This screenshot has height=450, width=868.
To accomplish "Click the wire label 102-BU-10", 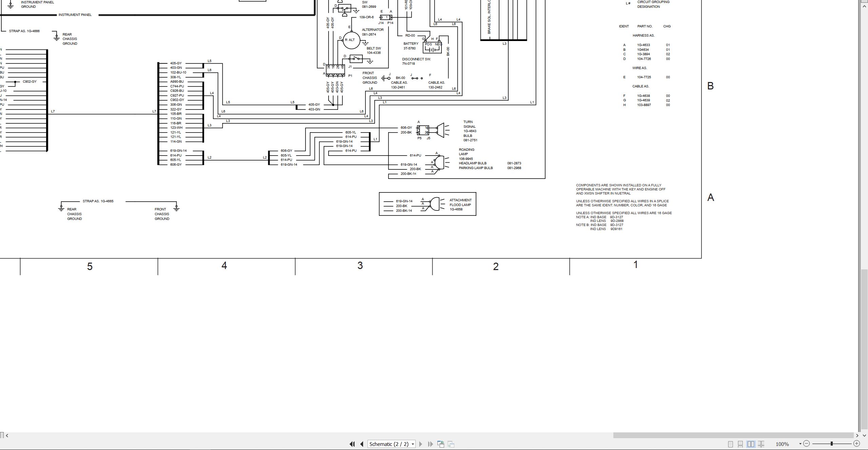I will pyautogui.click(x=178, y=72).
